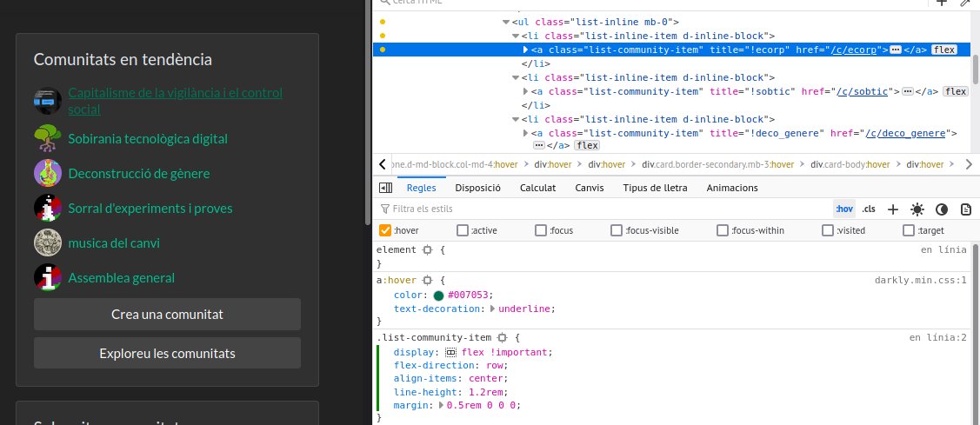
Task: Click the ellipsis badge in the ecorp anchor
Action: pos(895,50)
